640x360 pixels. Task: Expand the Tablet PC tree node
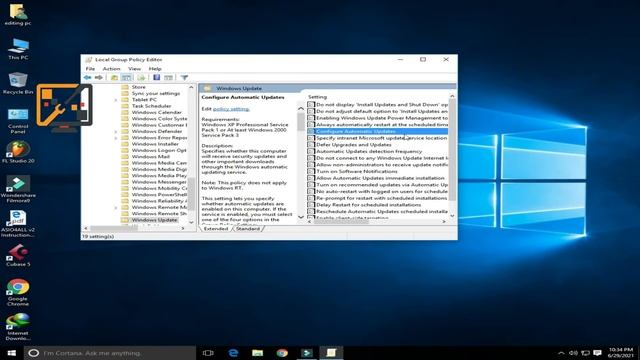tap(116, 100)
